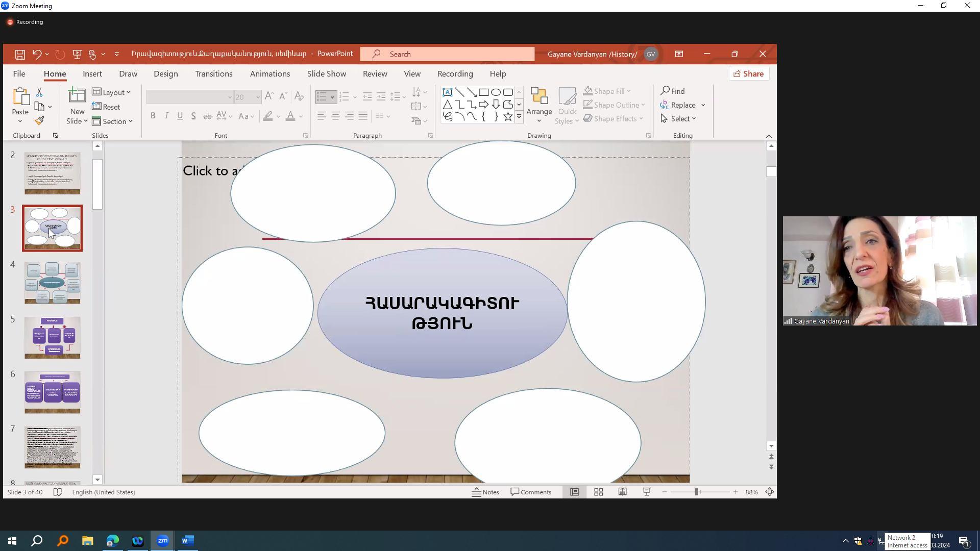The width and height of the screenshot is (980, 551).
Task: Toggle Bold formatting
Action: point(153,116)
